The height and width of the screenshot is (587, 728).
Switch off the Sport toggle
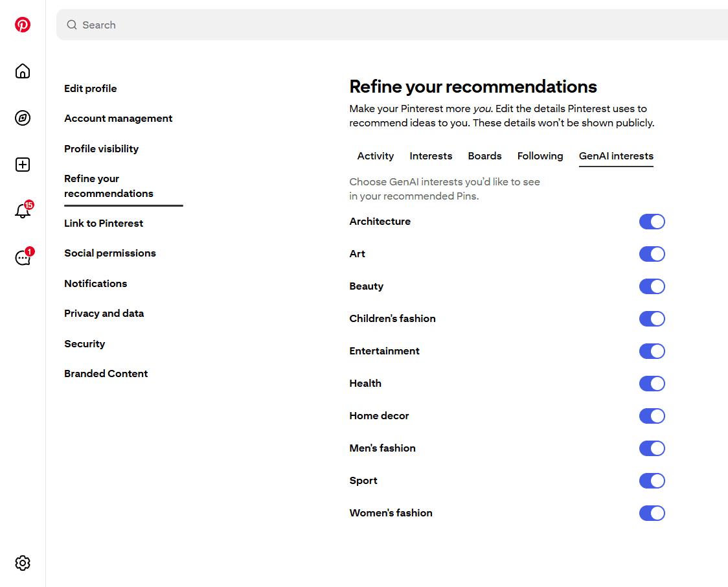click(x=652, y=481)
